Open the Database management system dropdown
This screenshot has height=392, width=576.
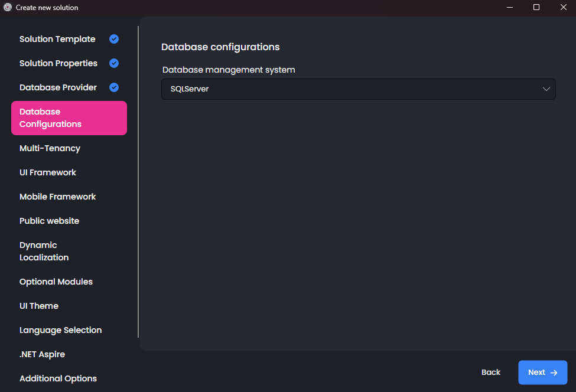click(359, 89)
